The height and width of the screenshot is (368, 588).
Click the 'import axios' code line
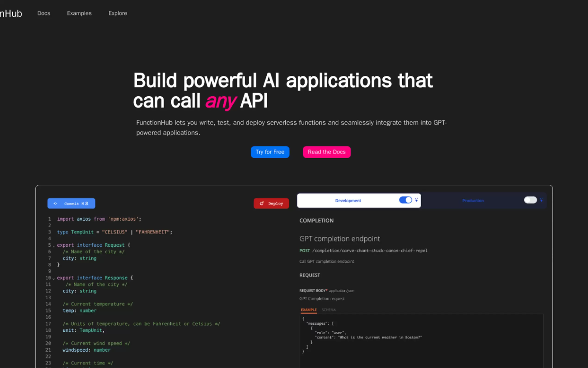pyautogui.click(x=99, y=219)
